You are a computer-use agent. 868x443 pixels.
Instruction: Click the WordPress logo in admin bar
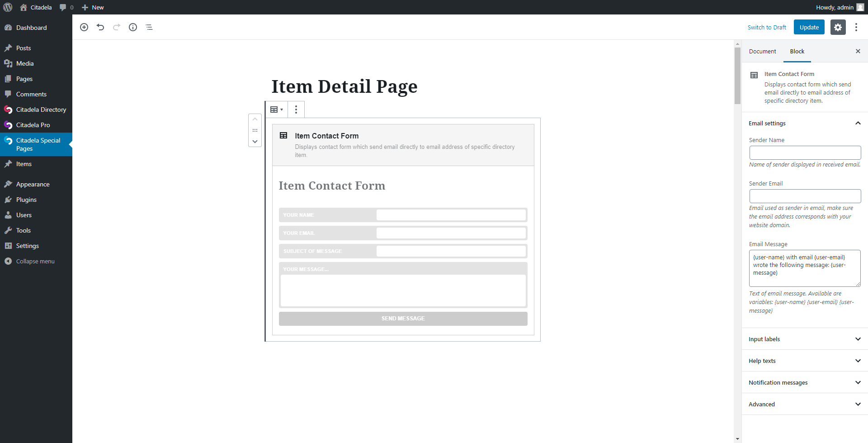pos(8,7)
